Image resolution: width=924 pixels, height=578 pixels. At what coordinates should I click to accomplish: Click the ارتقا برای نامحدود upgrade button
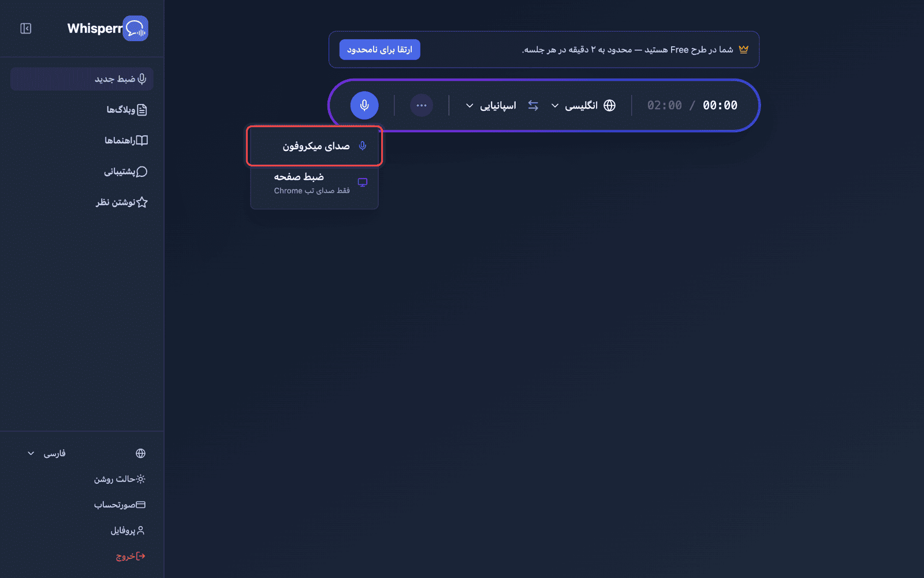[379, 50]
